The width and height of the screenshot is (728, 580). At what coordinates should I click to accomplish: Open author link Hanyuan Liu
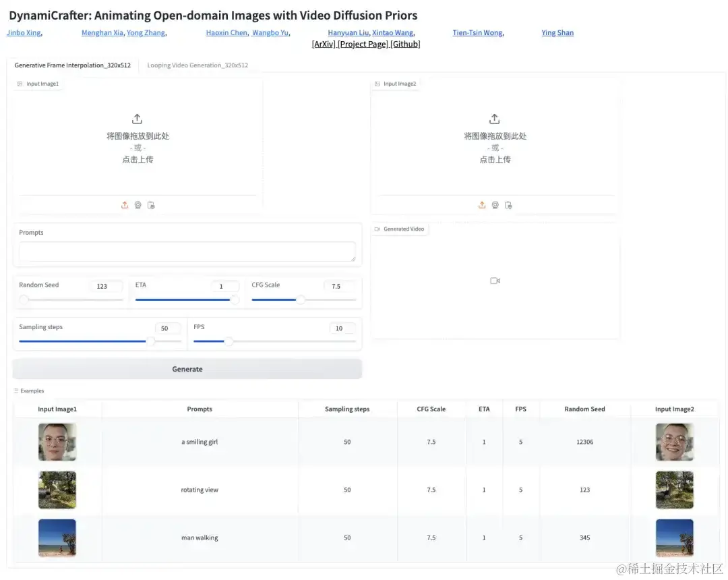click(348, 32)
